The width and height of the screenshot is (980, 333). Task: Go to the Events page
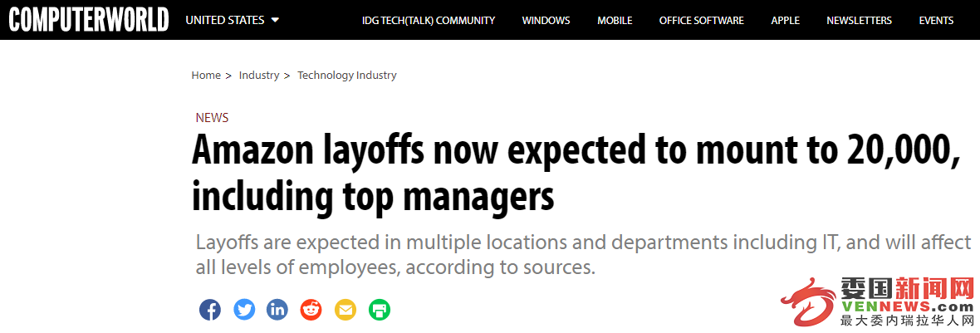point(936,21)
